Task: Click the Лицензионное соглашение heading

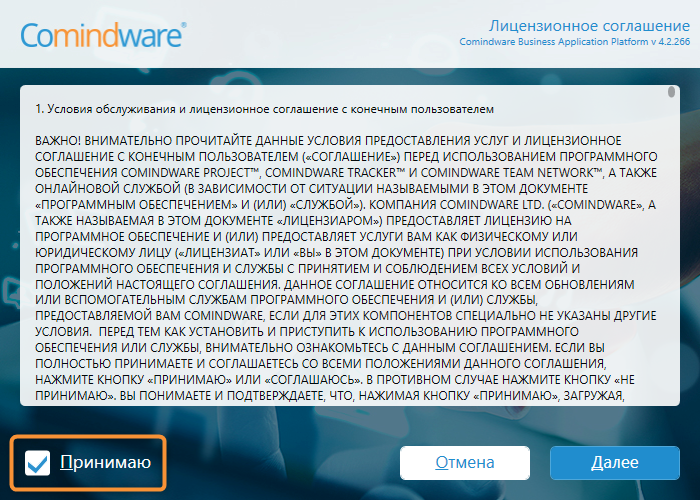Action: 589,25
